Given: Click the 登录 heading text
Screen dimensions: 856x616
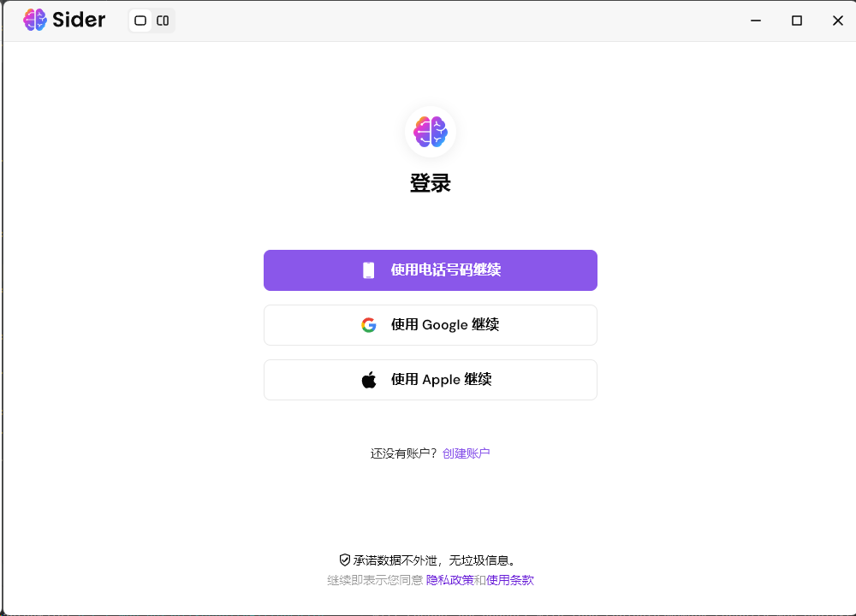Looking at the screenshot, I should tap(431, 183).
